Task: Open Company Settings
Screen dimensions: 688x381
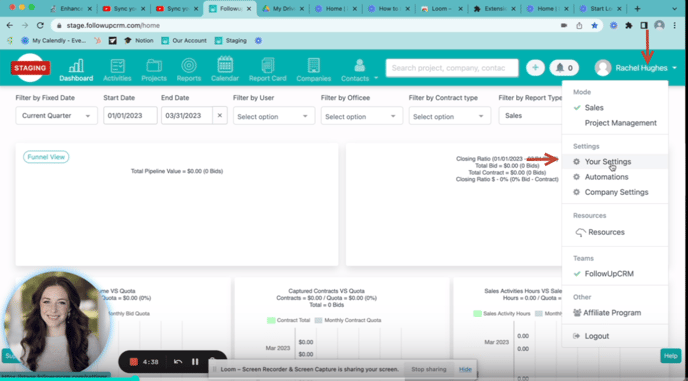Action: (615, 192)
